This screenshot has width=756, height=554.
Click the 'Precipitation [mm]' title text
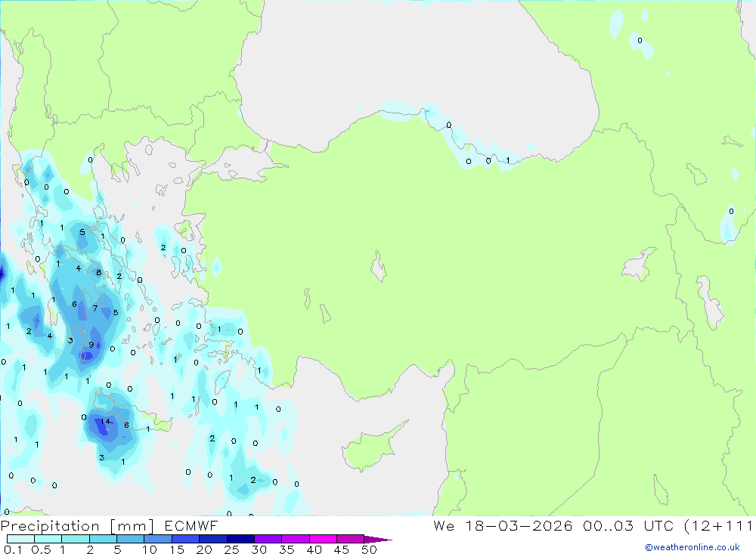pos(78,526)
